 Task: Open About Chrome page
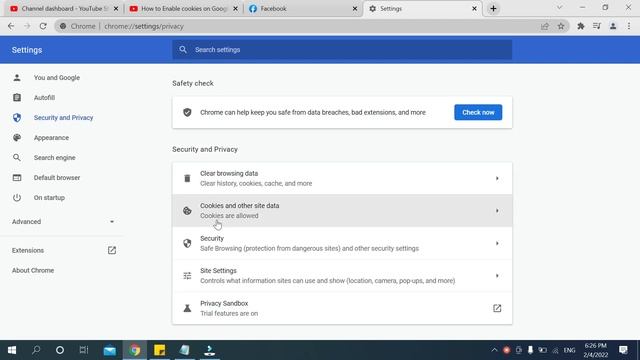click(33, 270)
